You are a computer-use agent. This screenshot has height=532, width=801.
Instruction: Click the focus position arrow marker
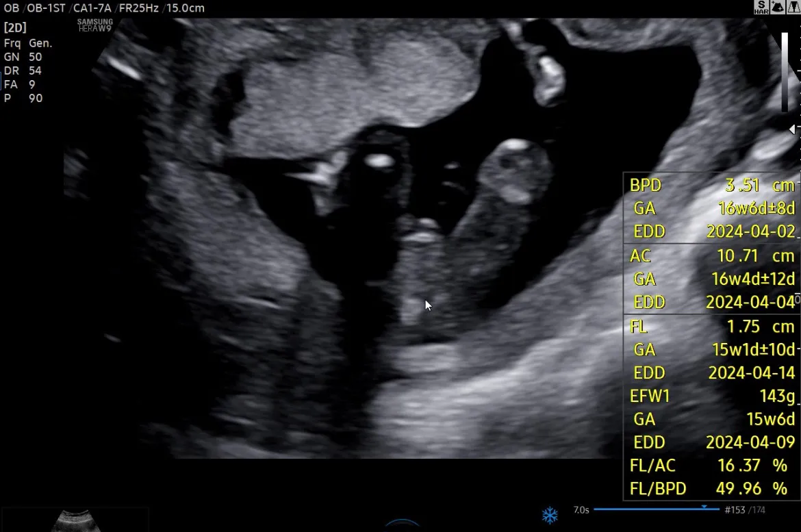pyautogui.click(x=792, y=129)
